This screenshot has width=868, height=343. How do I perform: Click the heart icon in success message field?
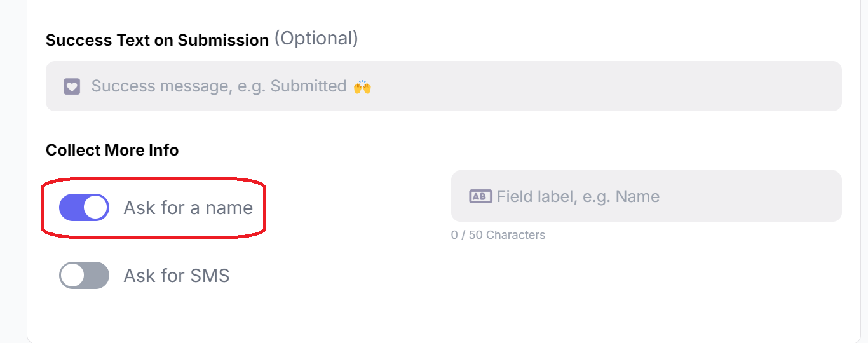(72, 86)
